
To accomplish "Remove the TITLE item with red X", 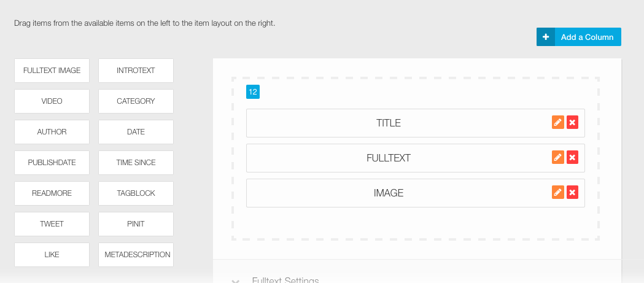I will 572,122.
